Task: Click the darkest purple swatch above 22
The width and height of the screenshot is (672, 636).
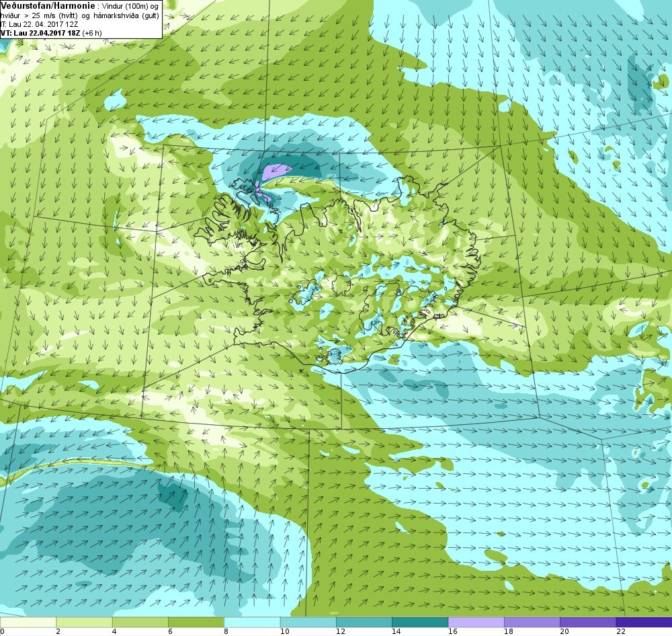Action: pyautogui.click(x=644, y=622)
